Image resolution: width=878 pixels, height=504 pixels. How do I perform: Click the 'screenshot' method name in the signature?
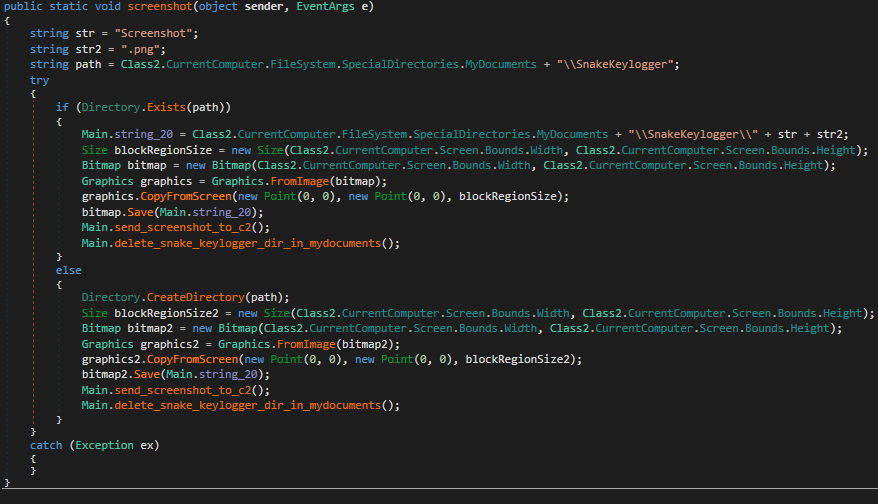[160, 7]
